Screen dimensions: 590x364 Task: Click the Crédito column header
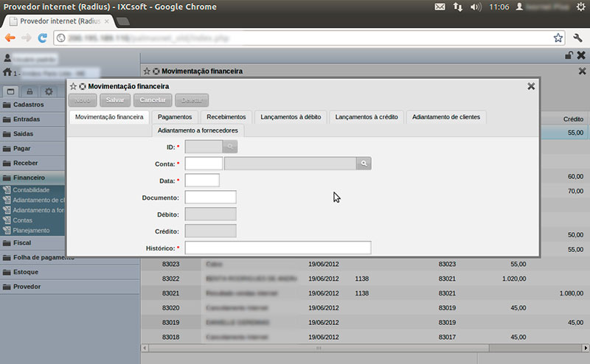pyautogui.click(x=573, y=119)
